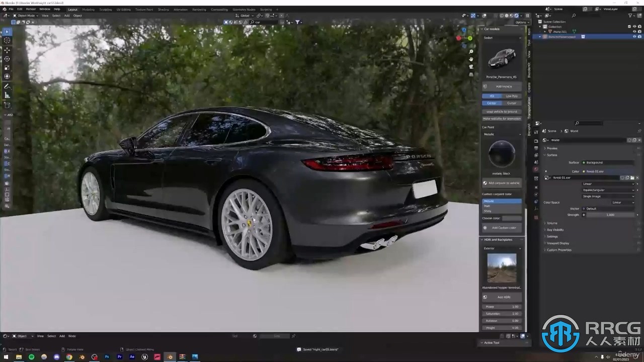Viewport: 644px width, 362px height.
Task: Hide the Porsche Panamera object in viewport
Action: (634, 37)
